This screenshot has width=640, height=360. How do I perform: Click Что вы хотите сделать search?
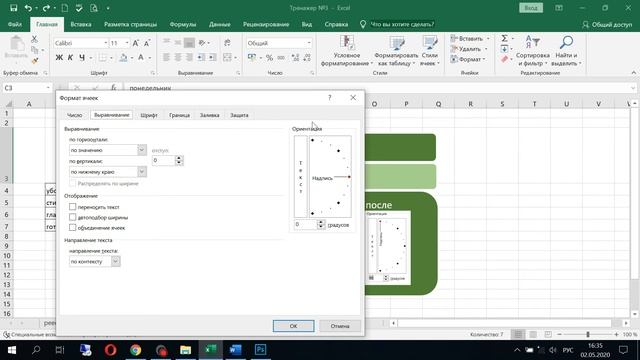[402, 24]
